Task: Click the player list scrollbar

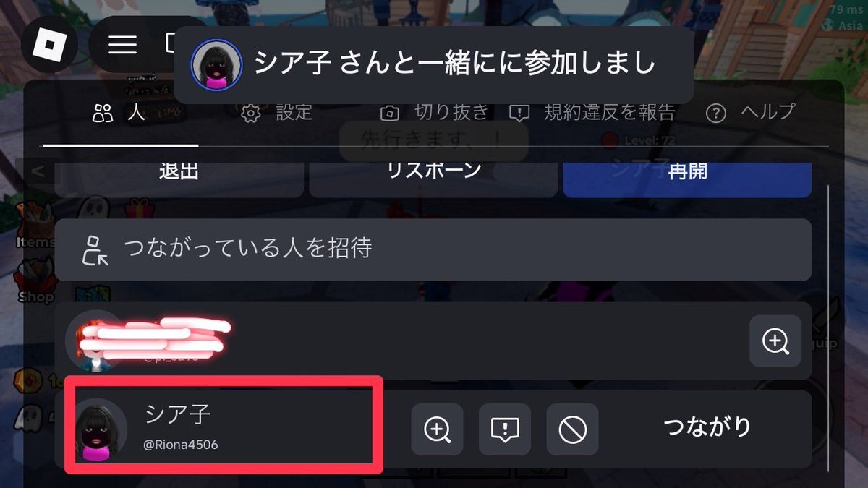Action: pos(829,328)
